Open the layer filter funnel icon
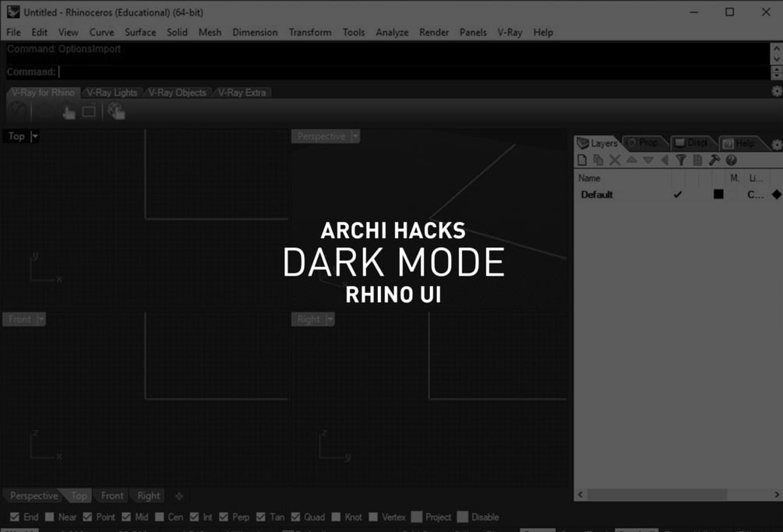This screenshot has height=532, width=783. coord(681,160)
